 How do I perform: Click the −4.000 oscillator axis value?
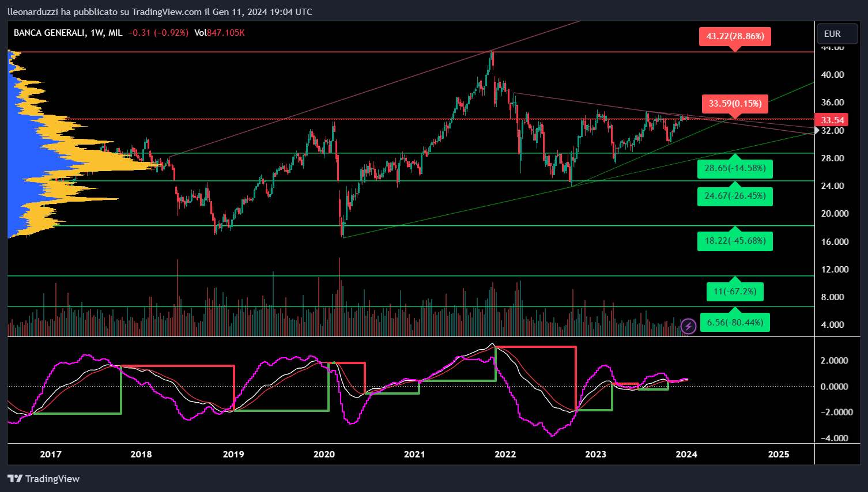point(835,438)
